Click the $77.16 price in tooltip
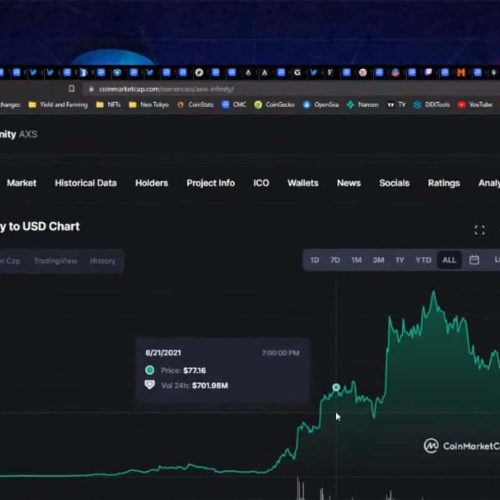 (x=195, y=370)
